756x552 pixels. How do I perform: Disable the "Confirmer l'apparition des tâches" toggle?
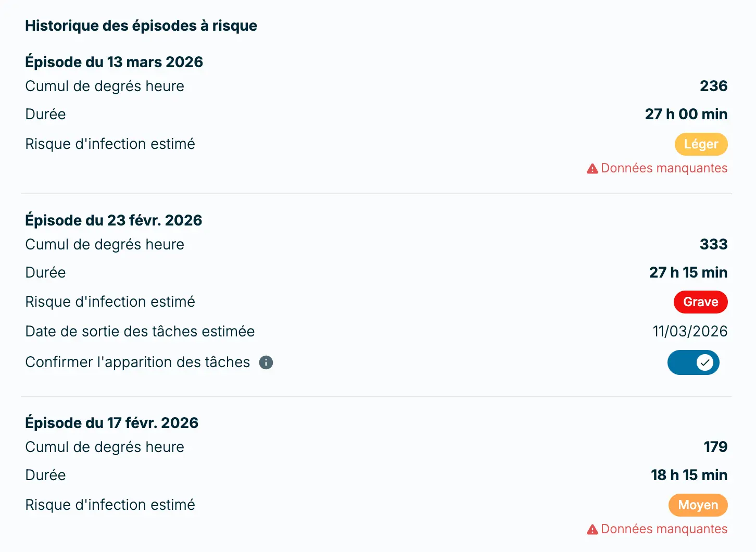click(693, 362)
